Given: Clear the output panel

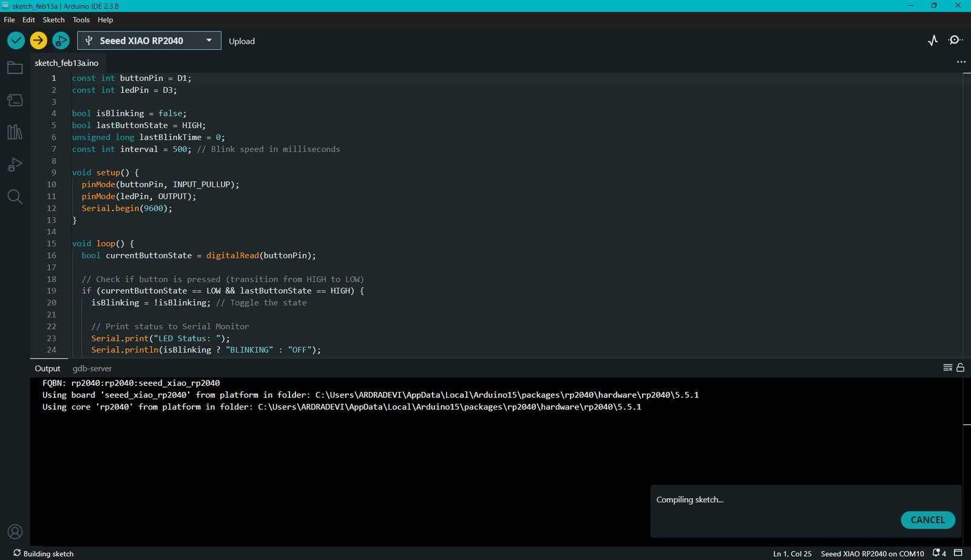Looking at the screenshot, I should point(947,368).
